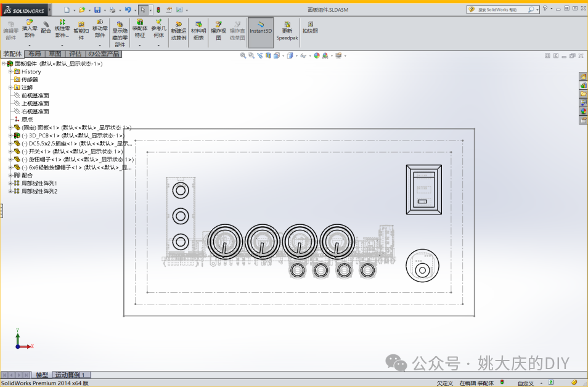Click the Take Snapshot (拍快照) button
This screenshot has height=387, width=588.
(310, 26)
